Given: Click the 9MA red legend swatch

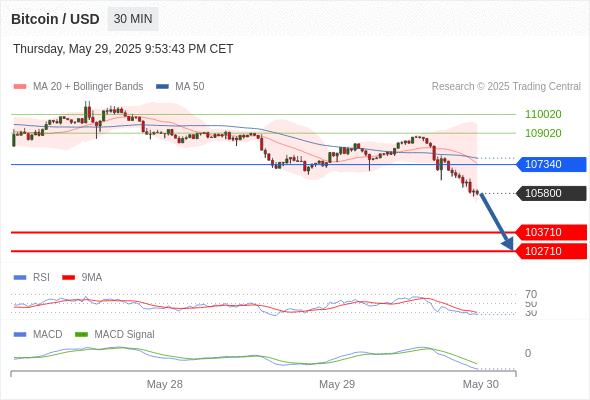Looking at the screenshot, I should (x=68, y=278).
